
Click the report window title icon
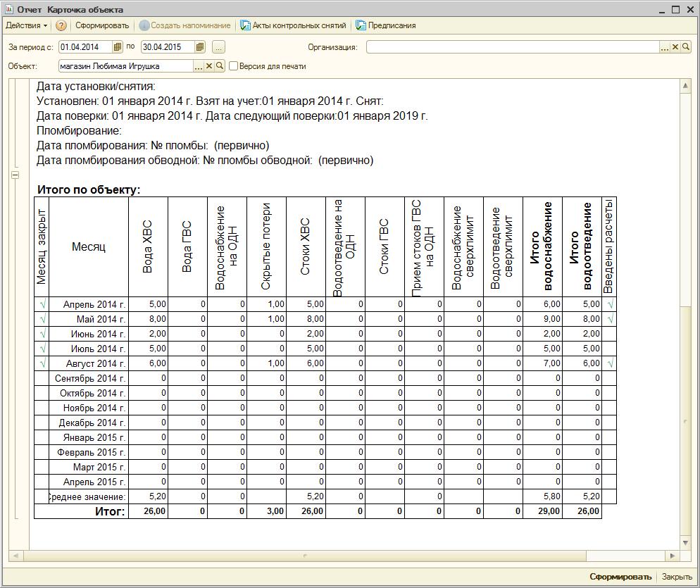coord(9,9)
